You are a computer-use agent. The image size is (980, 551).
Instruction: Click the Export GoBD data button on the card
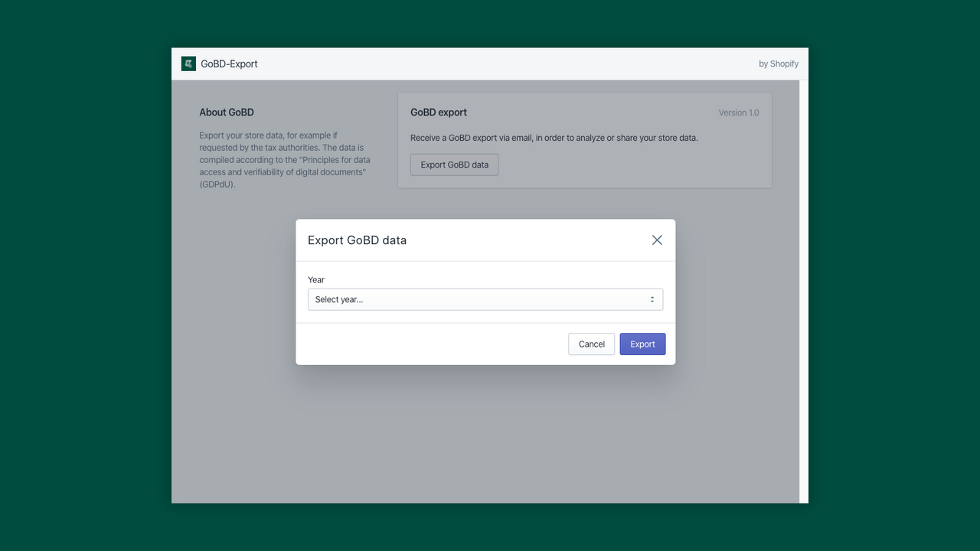coord(454,164)
